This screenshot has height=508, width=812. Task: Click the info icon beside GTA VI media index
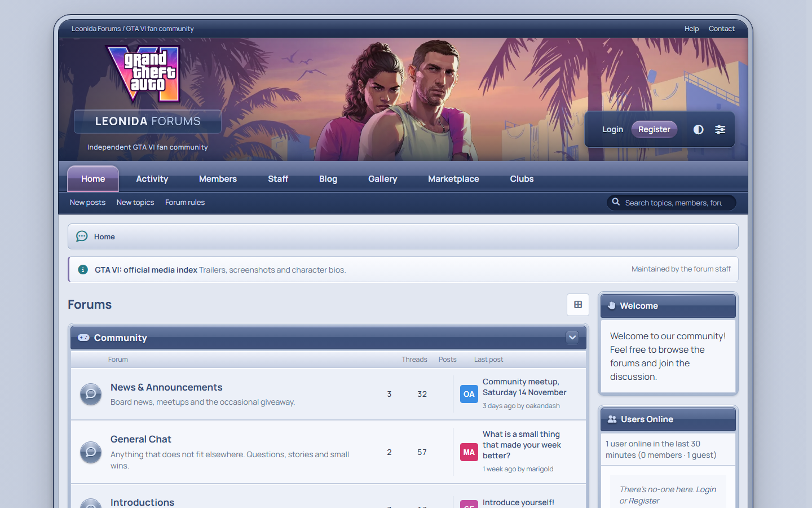pyautogui.click(x=83, y=269)
